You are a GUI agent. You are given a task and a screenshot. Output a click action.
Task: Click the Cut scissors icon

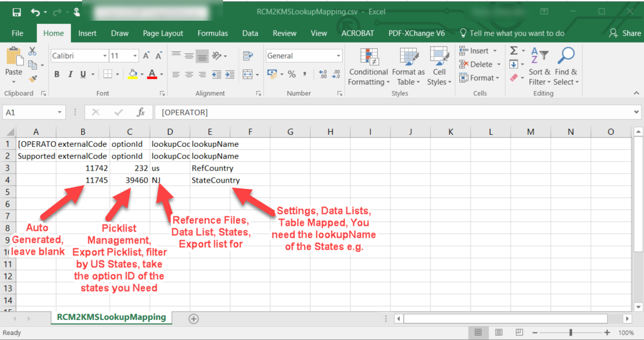point(33,51)
